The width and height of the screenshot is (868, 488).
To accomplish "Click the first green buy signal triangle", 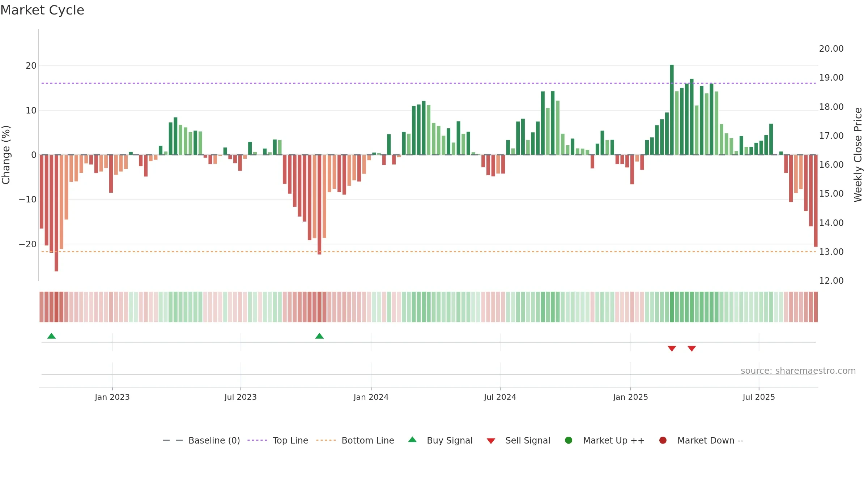I will (x=51, y=336).
